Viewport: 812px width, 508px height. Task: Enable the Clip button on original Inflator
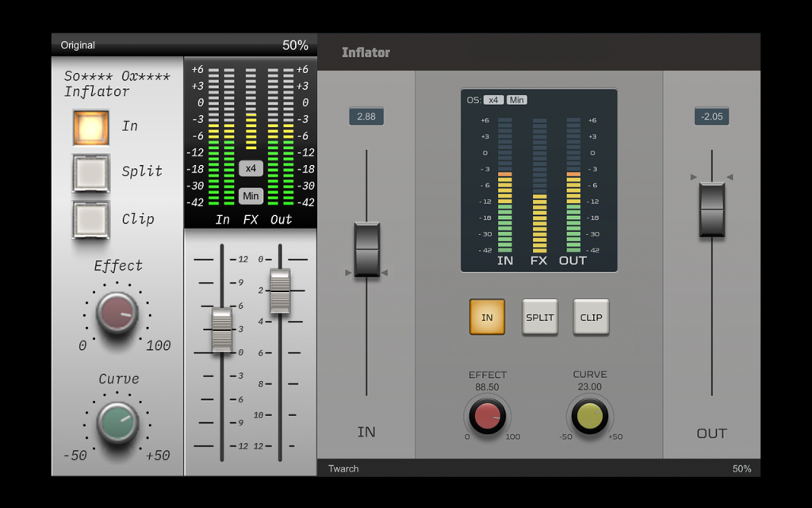[x=91, y=220]
